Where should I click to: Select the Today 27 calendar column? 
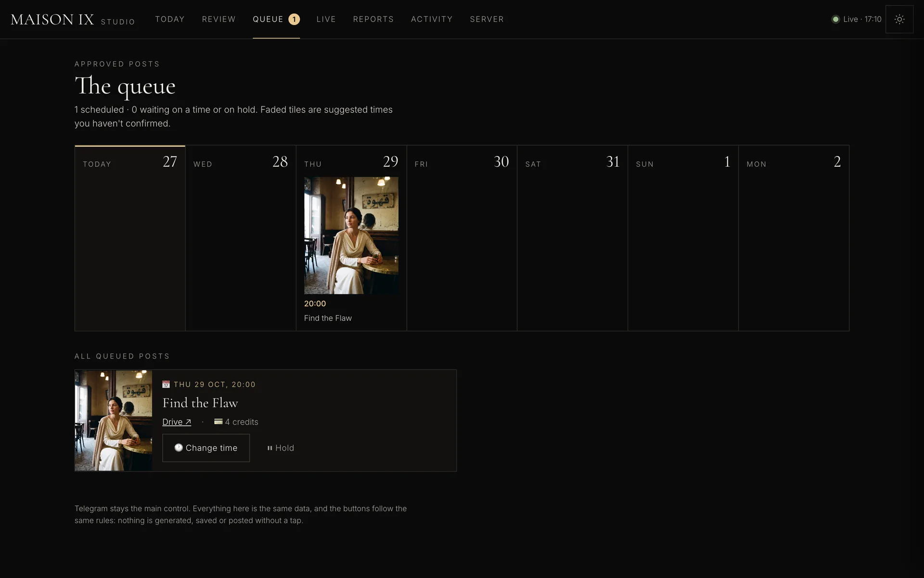pos(130,238)
